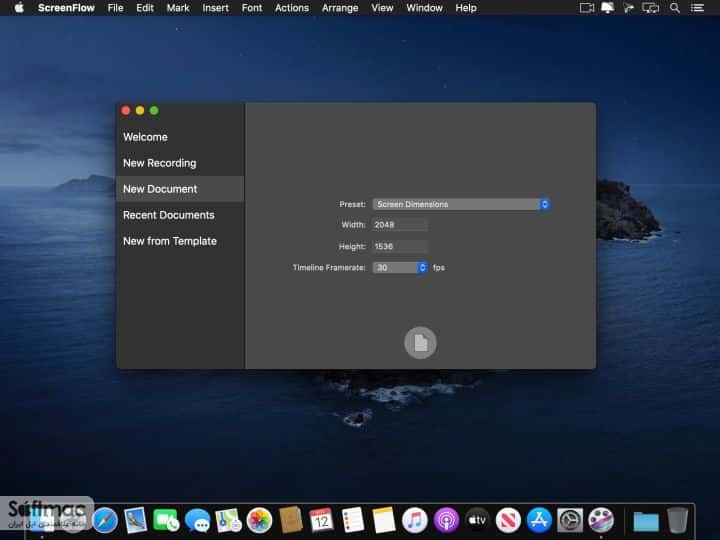720x540 pixels.
Task: Open the ScreenFlow application menu
Action: coord(66,8)
